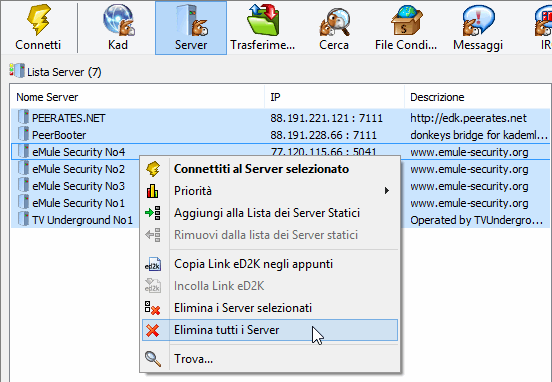
Task: Choose Copia Link eD2K negli appunti
Action: (x=270, y=264)
